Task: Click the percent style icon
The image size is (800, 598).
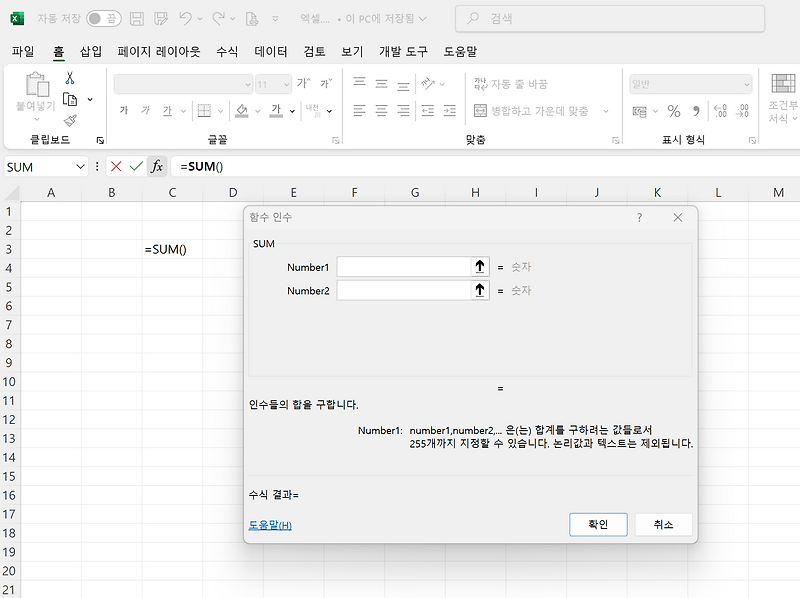Action: pyautogui.click(x=674, y=111)
